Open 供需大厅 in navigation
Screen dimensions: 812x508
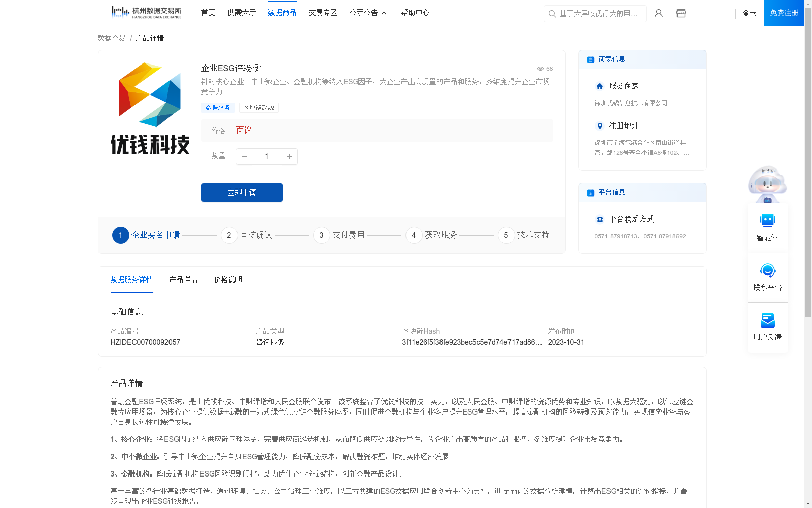point(242,13)
